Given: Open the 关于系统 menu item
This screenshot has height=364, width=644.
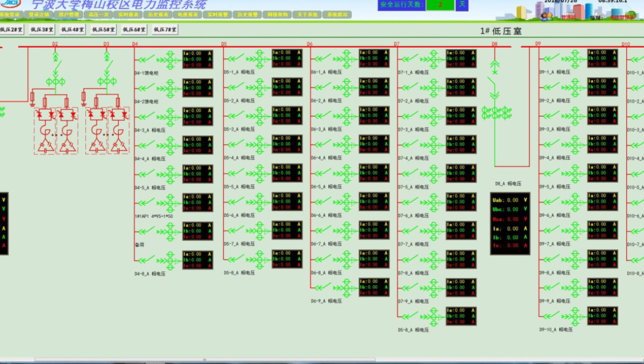Looking at the screenshot, I should (x=307, y=15).
